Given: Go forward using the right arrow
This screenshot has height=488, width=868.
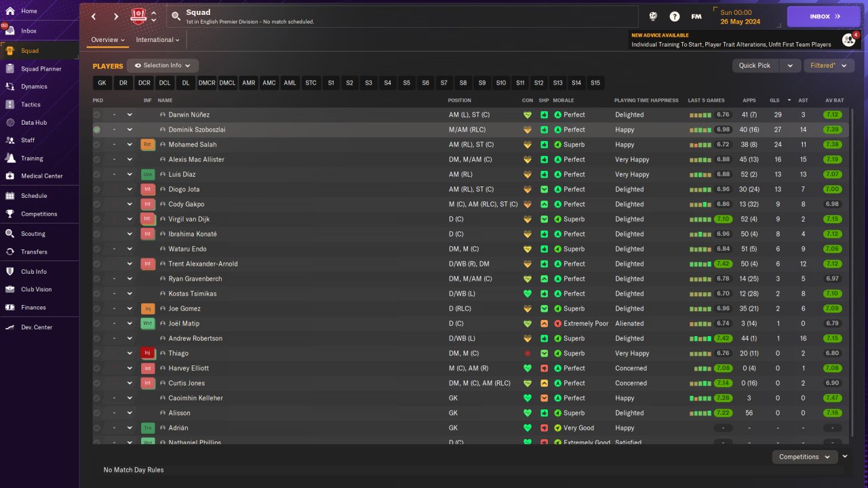Looking at the screenshot, I should [116, 16].
